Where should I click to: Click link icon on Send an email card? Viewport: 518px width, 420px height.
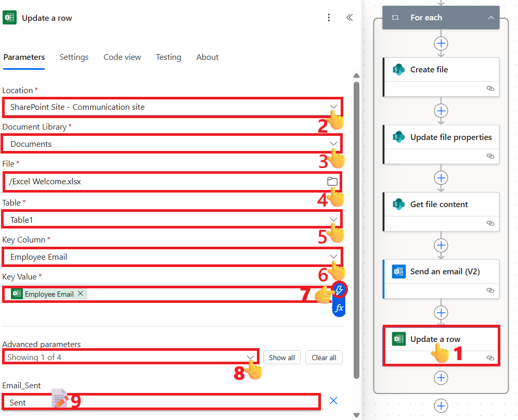click(x=490, y=290)
